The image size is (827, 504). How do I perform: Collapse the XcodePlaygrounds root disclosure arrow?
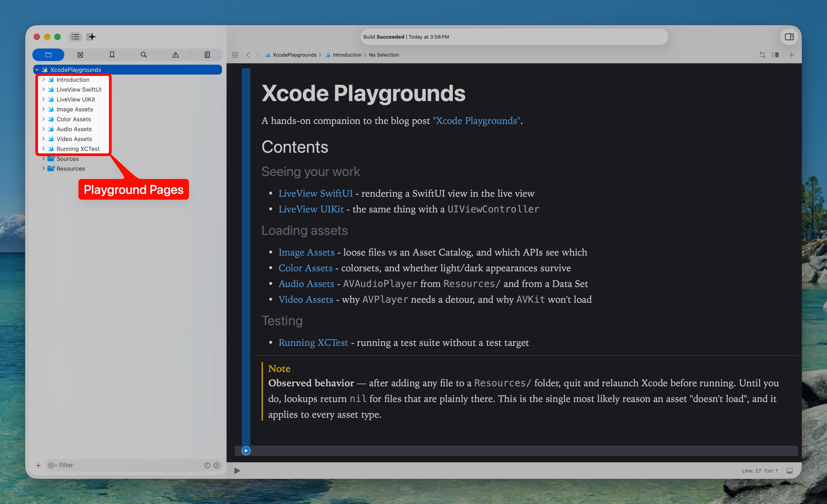37,70
